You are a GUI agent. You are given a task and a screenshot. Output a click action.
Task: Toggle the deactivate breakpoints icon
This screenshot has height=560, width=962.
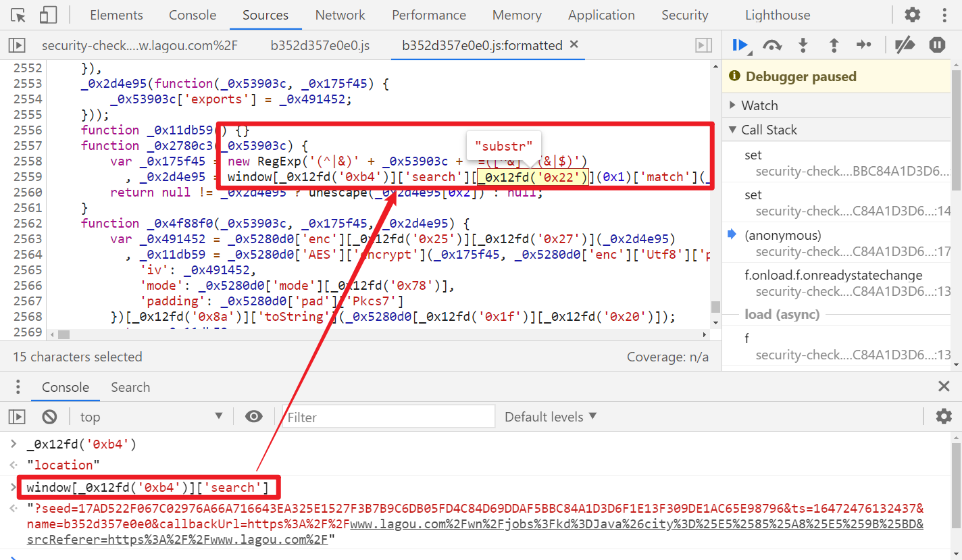(905, 45)
